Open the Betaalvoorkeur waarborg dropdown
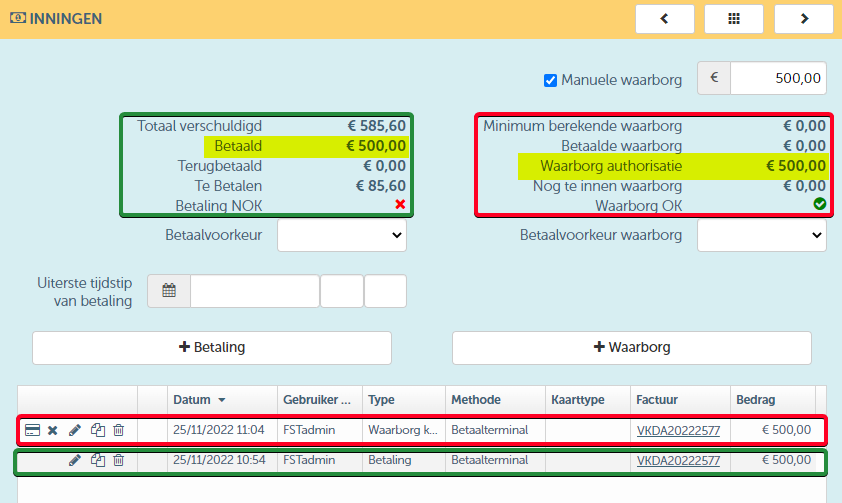Viewport: 842px width, 503px height. tap(761, 235)
